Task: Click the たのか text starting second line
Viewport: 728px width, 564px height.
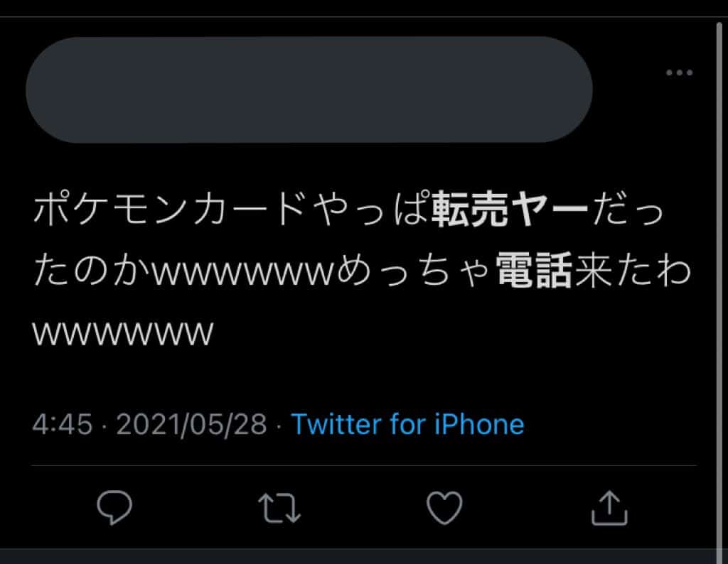Action: coord(92,271)
